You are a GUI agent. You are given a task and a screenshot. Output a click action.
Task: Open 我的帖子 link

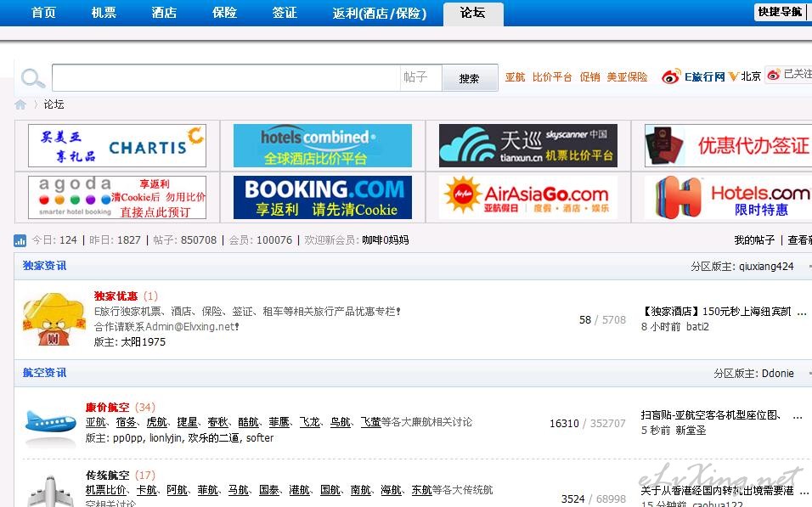(x=754, y=240)
